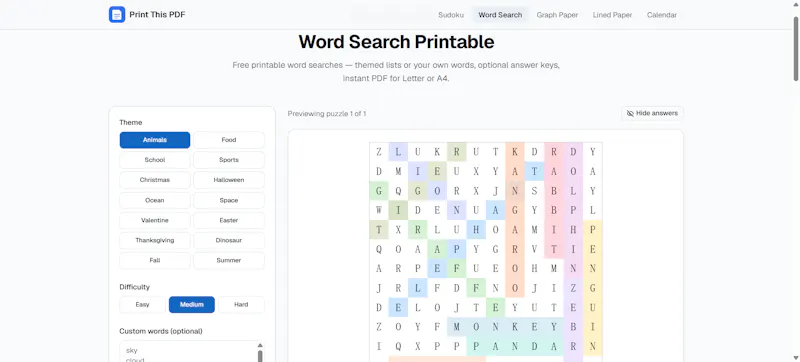Click the page scrollbar down arrow
This screenshot has height=362, width=800.
[x=795, y=357]
